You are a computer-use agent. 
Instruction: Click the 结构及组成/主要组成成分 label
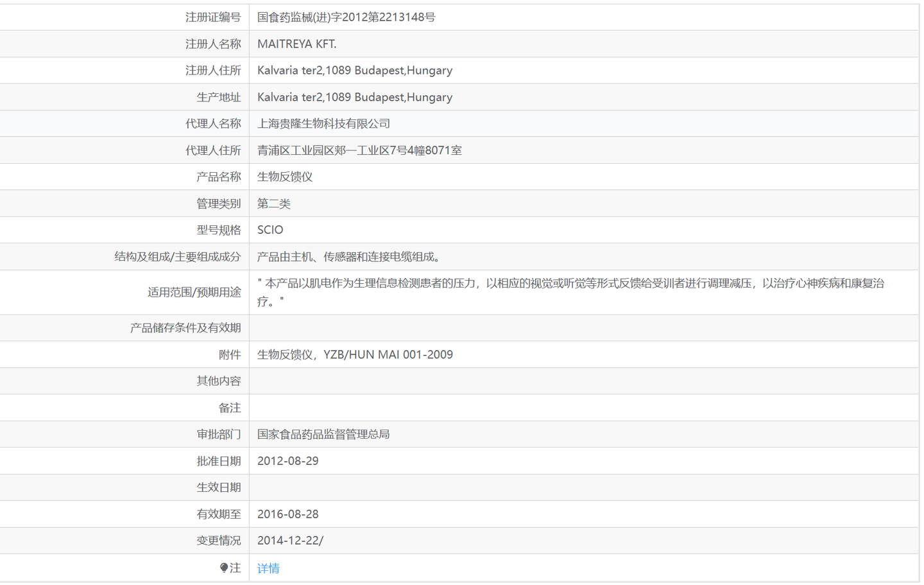click(178, 257)
